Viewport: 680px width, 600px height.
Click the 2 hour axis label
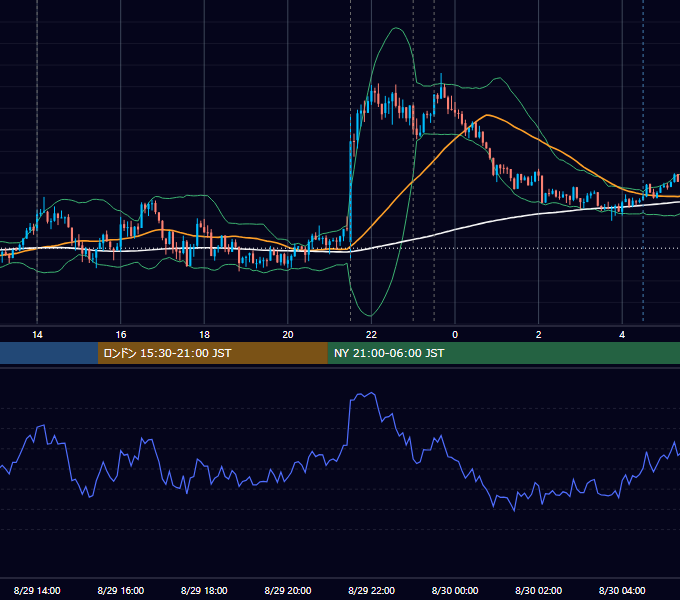click(539, 335)
